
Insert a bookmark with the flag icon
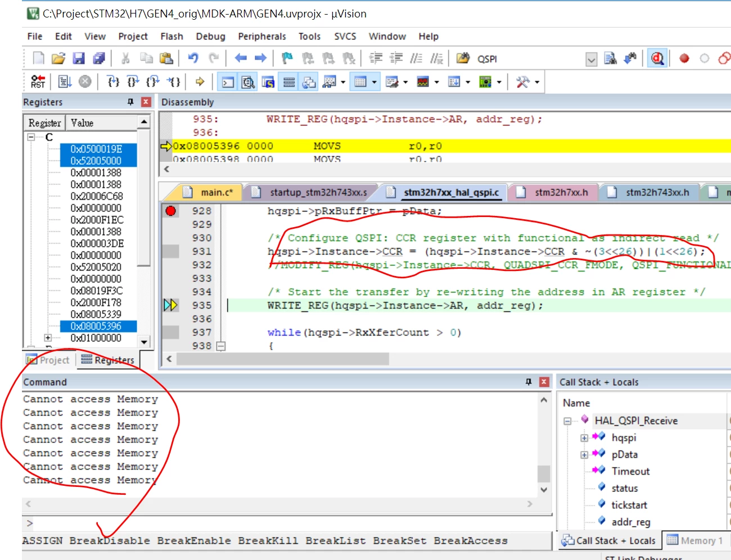pyautogui.click(x=287, y=58)
